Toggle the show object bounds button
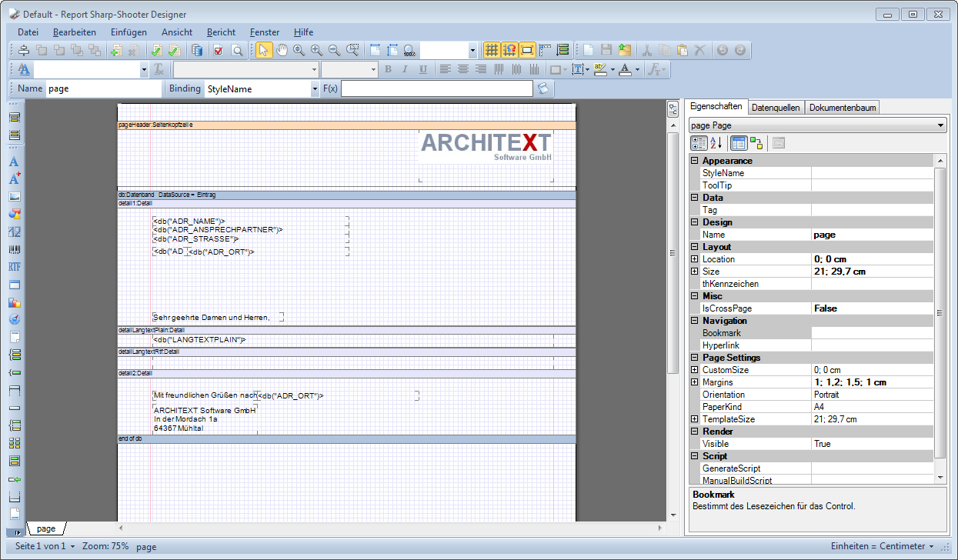 pyautogui.click(x=527, y=50)
